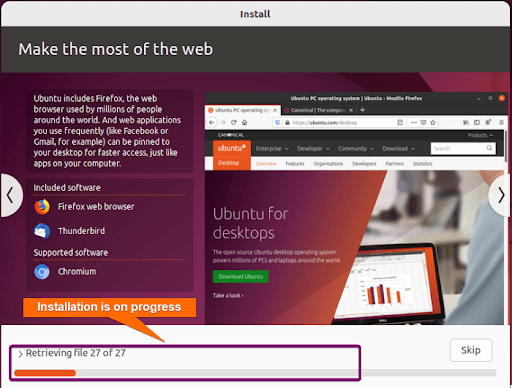
Task: Click the Firefox web browser icon
Action: coord(42,207)
